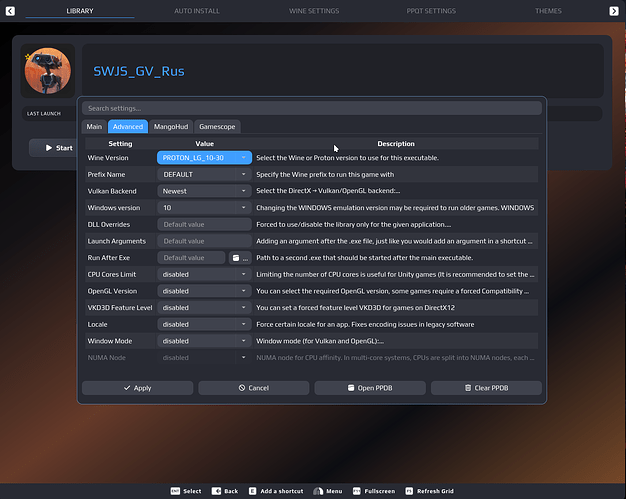The width and height of the screenshot is (626, 499).
Task: Click the Fullscreen hint icon
Action: 357,491
